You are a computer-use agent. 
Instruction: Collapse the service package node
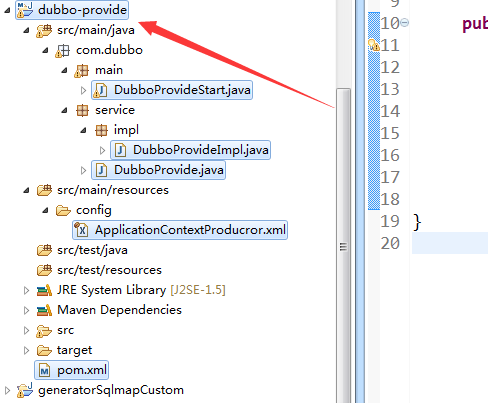(64, 111)
